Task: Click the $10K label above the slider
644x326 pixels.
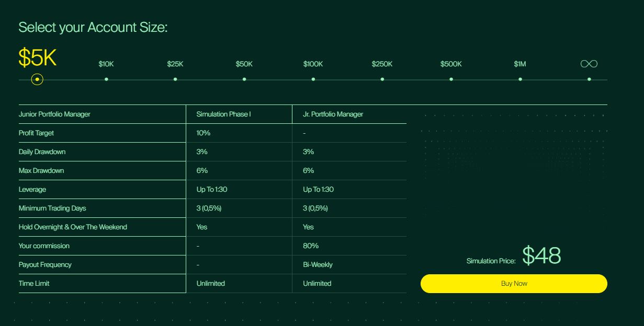Action: point(106,64)
